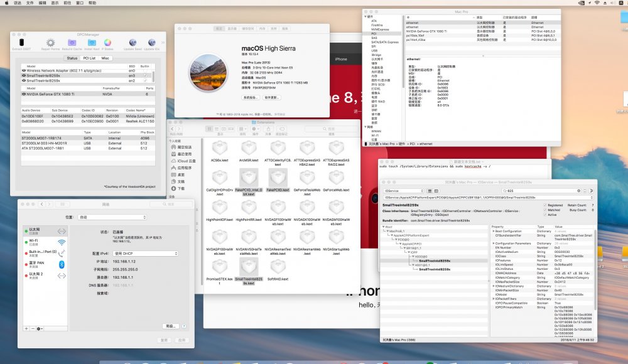Select SoftRAID.kext file in Finder

coord(278,269)
